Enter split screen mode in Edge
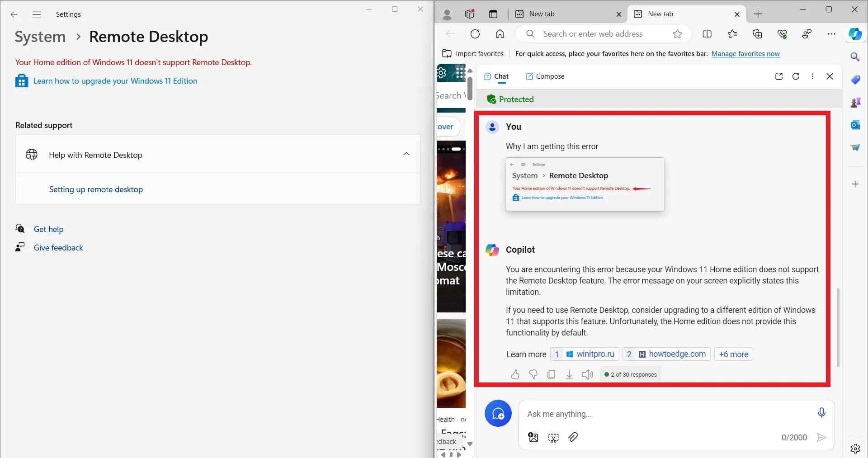Screen dimensions: 868x458 coord(707,34)
